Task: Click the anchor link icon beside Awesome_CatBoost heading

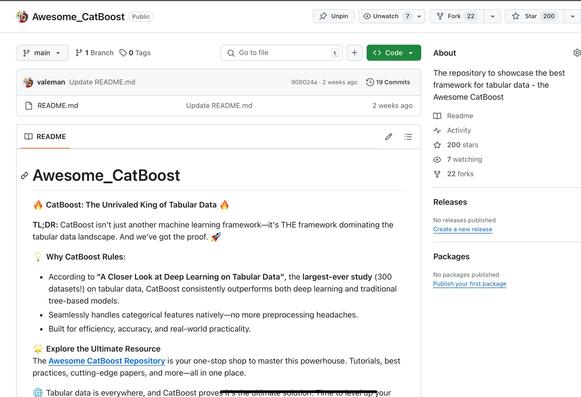Action: (x=24, y=176)
